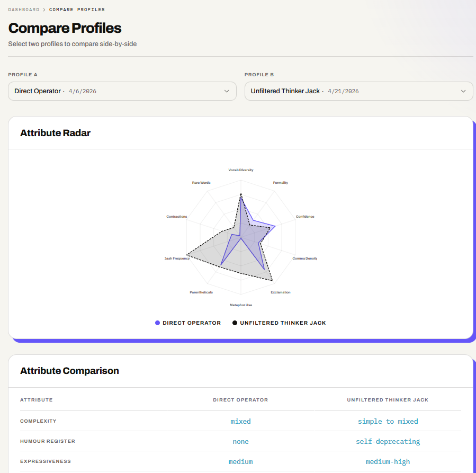This screenshot has height=473, width=476.
Task: Open the Profile A dropdown
Action: [122, 91]
